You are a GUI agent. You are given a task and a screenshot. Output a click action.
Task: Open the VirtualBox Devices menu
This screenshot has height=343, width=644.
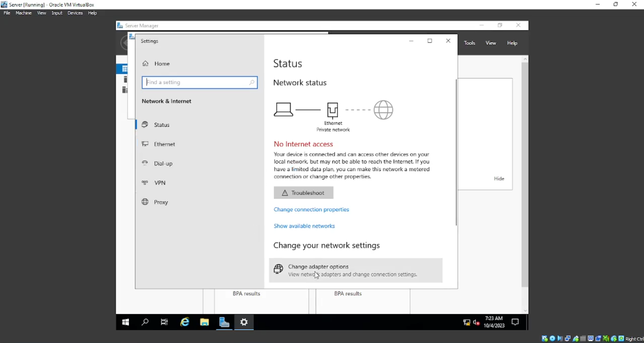(x=75, y=13)
